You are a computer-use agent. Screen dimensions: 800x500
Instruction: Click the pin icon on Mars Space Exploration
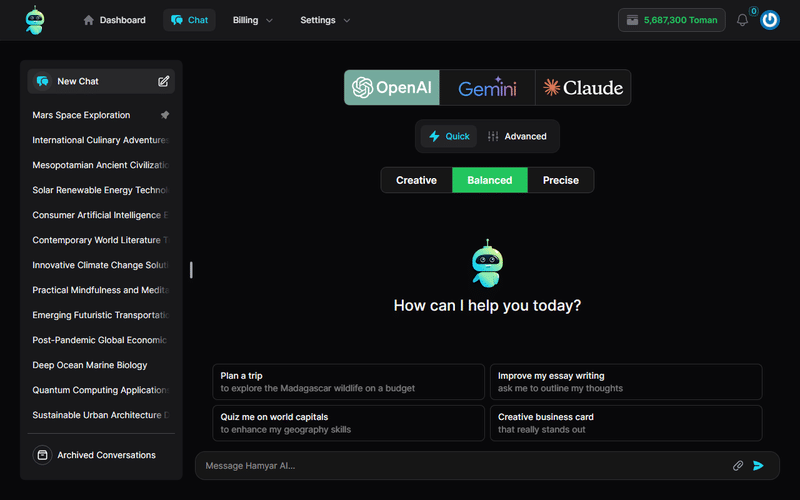point(165,115)
